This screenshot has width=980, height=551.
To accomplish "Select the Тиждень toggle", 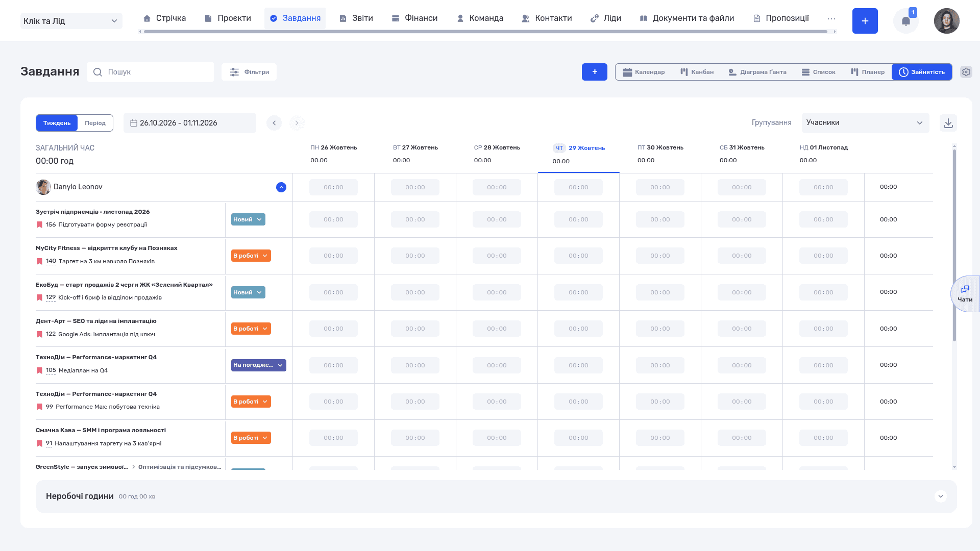I will [x=57, y=123].
